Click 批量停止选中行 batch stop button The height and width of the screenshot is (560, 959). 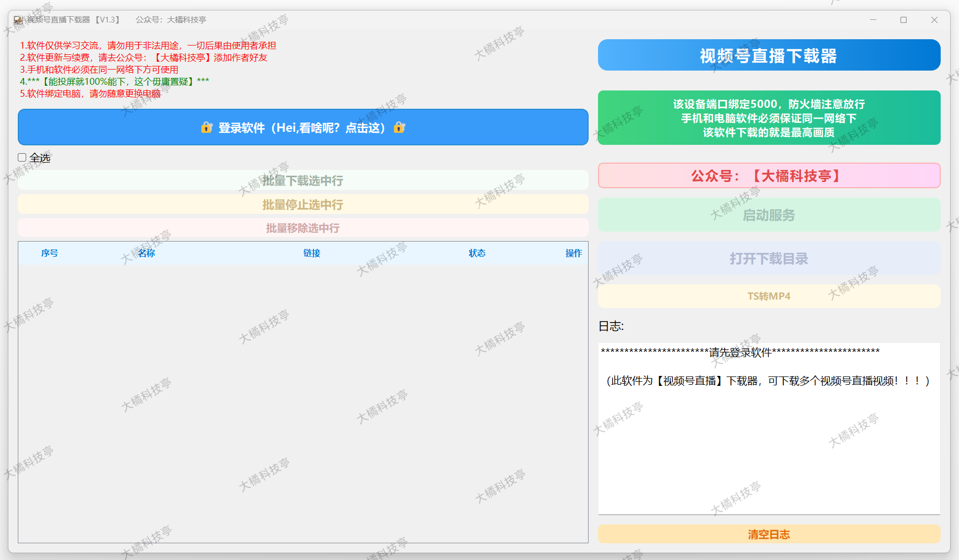pos(303,204)
